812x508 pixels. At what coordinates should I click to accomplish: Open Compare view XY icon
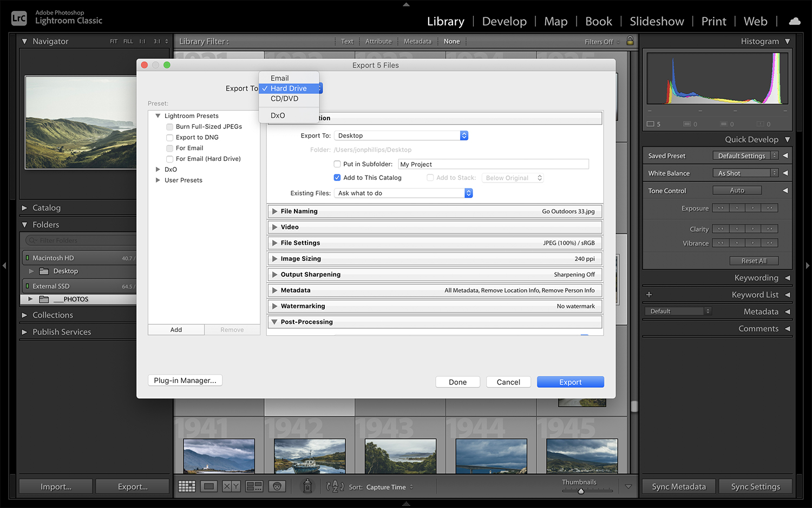[232, 486]
